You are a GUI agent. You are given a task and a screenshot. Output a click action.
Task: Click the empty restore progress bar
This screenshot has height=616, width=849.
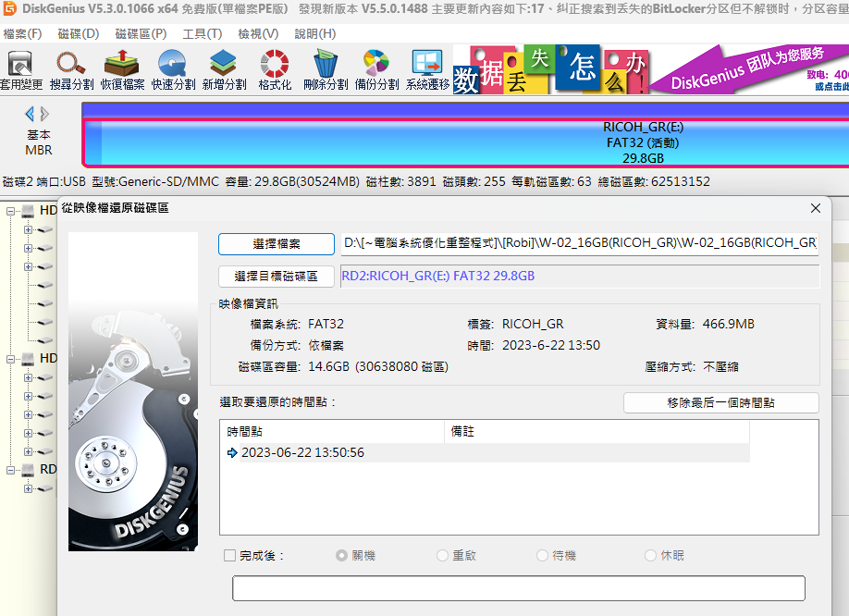(x=519, y=588)
